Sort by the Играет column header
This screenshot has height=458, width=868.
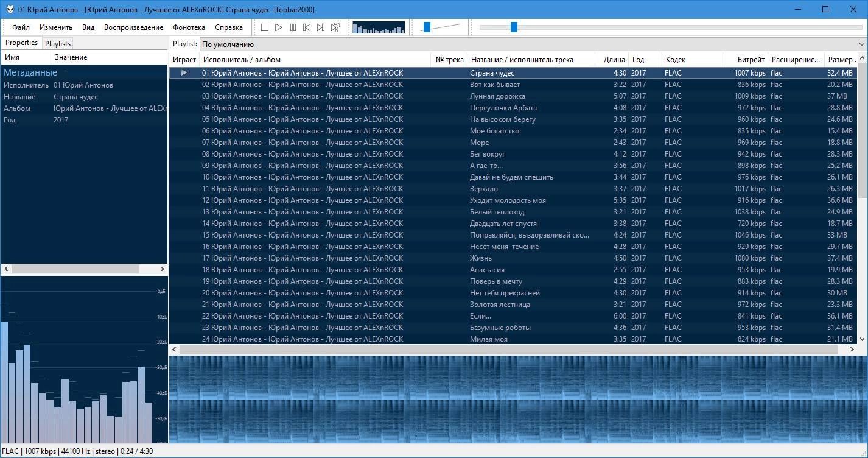pyautogui.click(x=184, y=60)
